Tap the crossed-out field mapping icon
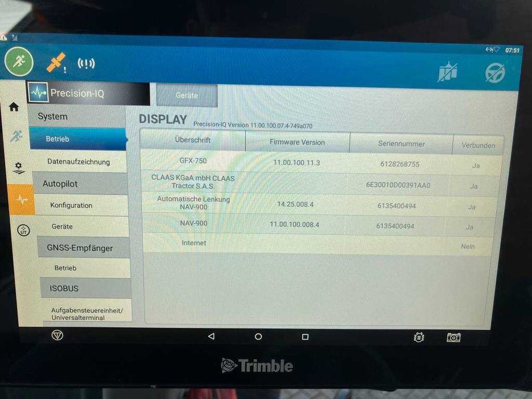 [448, 72]
